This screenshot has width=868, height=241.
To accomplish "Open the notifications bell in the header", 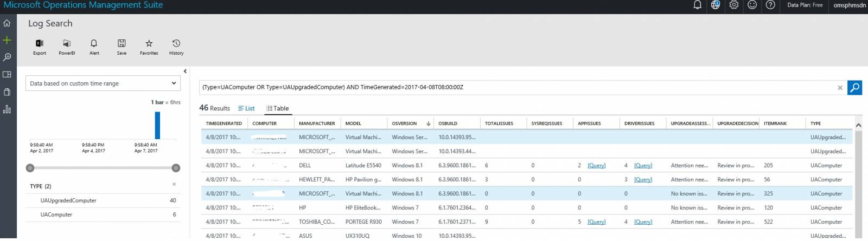I will (697, 5).
